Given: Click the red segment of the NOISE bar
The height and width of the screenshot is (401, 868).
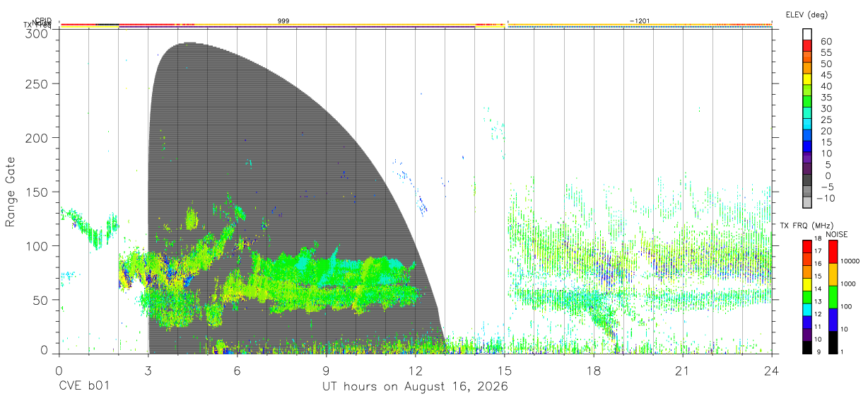Looking at the screenshot, I should (832, 252).
